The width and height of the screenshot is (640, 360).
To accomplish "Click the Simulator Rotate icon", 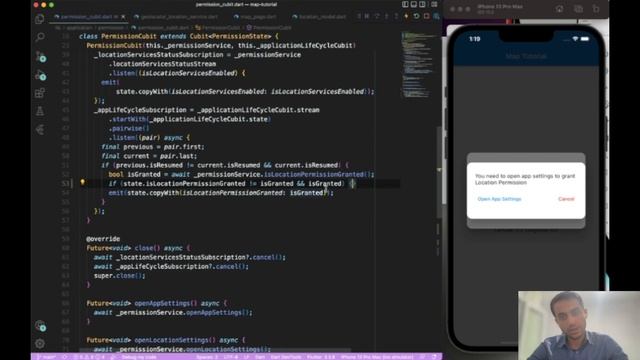I will [596, 9].
